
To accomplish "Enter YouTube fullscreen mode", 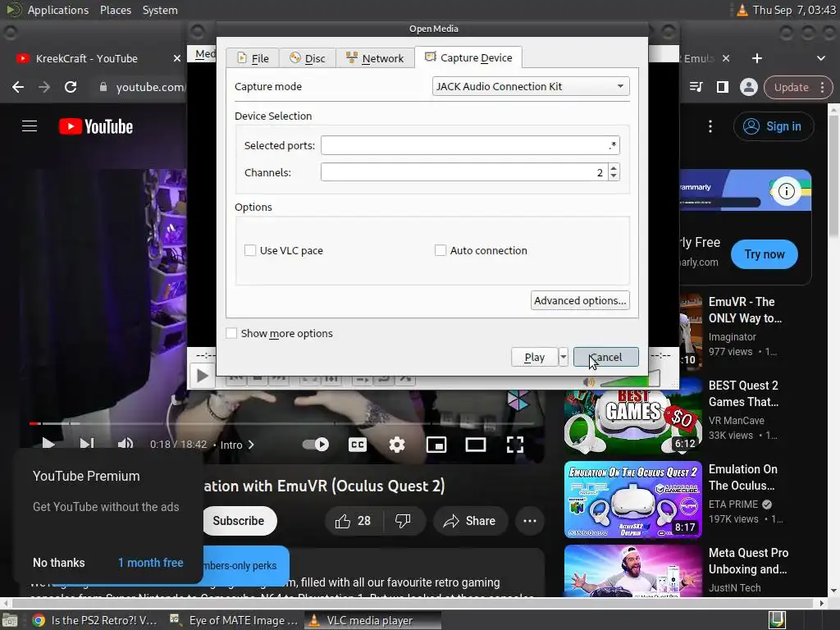I will (515, 445).
